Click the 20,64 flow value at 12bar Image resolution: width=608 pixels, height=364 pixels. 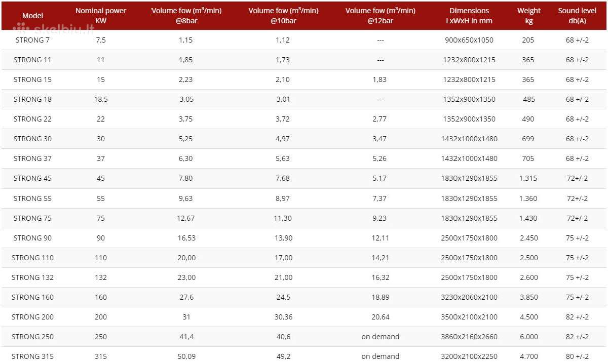pos(380,317)
